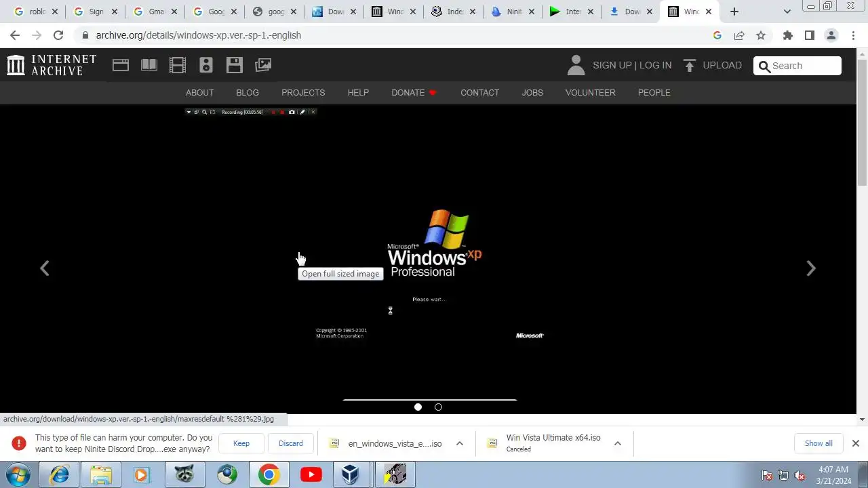This screenshot has width=868, height=488.
Task: Open VirtualBox from taskbar
Action: pos(351,474)
